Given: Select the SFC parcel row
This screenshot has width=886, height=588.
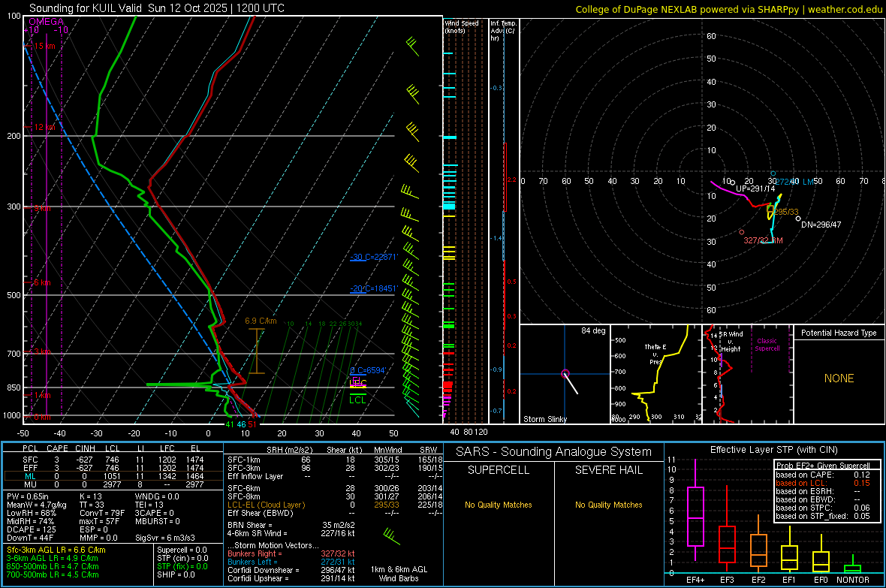Looking at the screenshot, I should click(x=113, y=460).
